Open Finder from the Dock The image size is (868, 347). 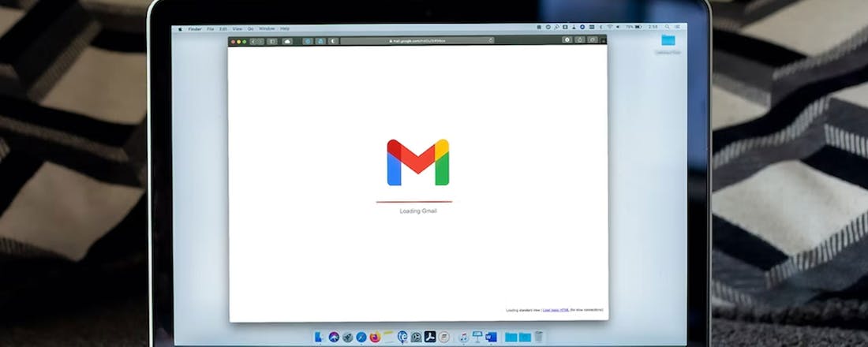318,337
